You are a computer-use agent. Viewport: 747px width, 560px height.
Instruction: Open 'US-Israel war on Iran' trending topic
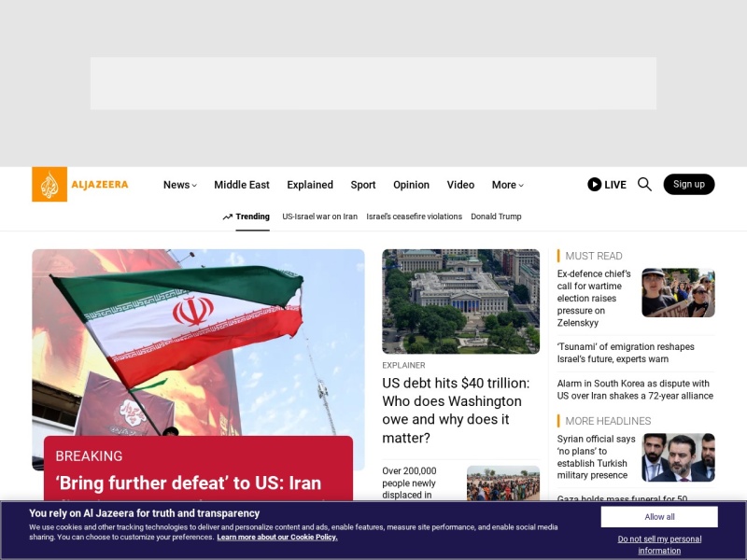[x=319, y=217]
